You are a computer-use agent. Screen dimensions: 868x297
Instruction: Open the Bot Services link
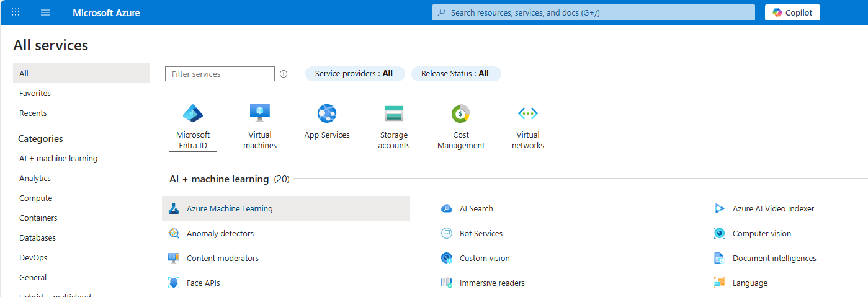(481, 234)
